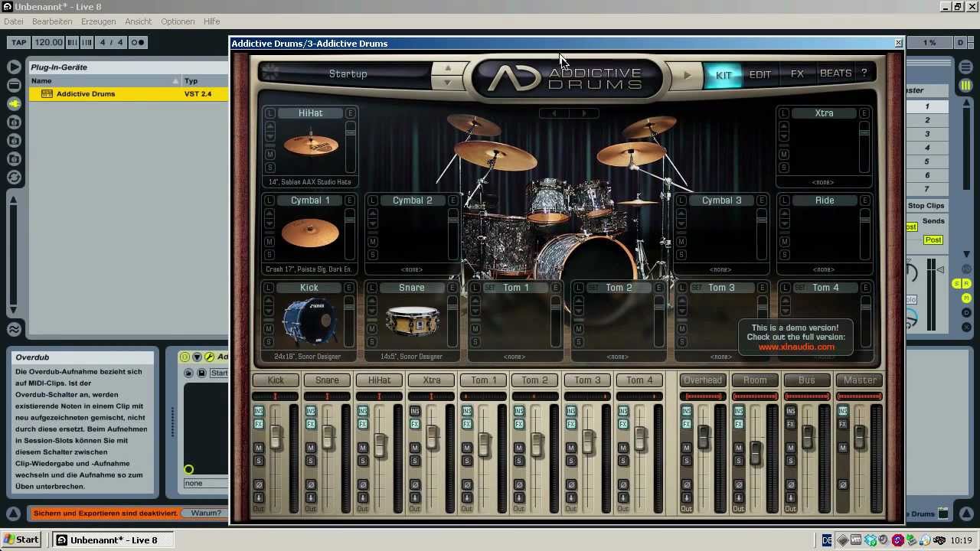
Task: Solo the Snare mixer channel
Action: (311, 461)
